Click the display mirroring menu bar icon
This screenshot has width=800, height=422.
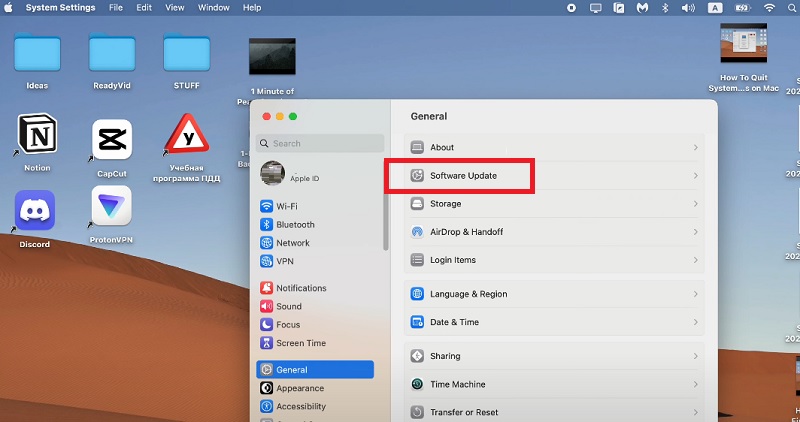(595, 8)
